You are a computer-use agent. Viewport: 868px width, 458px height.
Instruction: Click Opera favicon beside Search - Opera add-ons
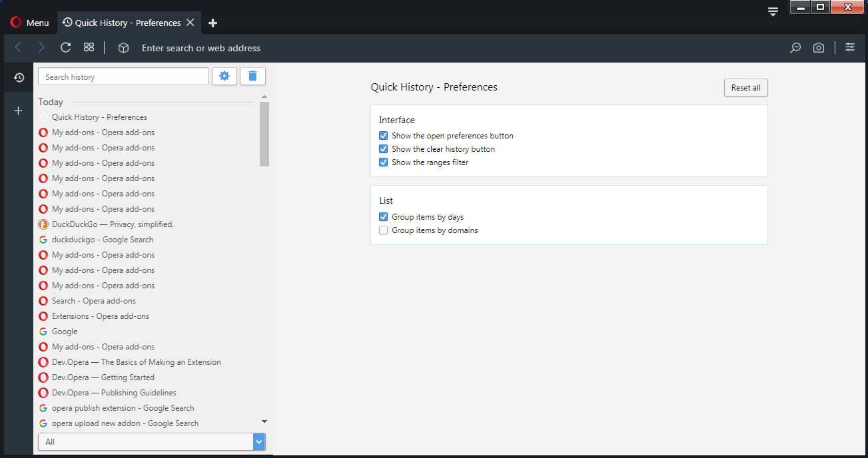click(43, 301)
